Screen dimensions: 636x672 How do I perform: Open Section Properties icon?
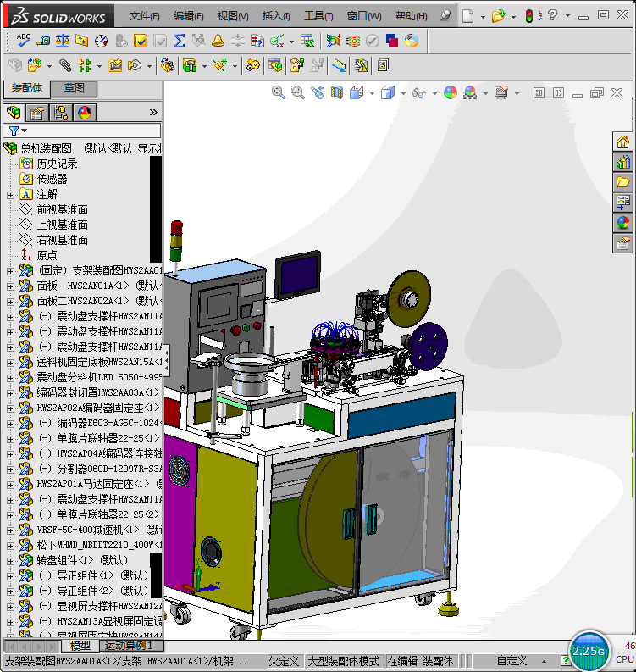81,41
